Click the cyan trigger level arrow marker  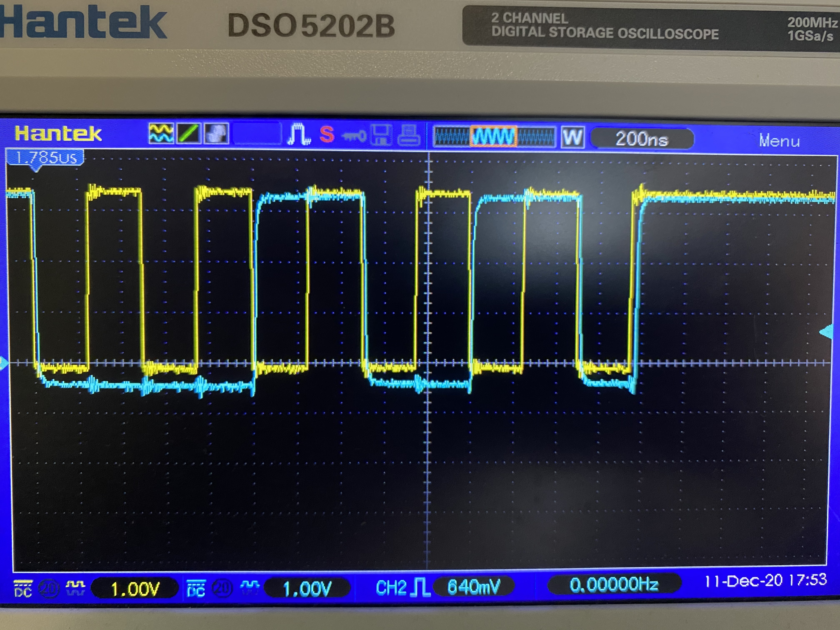click(x=826, y=332)
